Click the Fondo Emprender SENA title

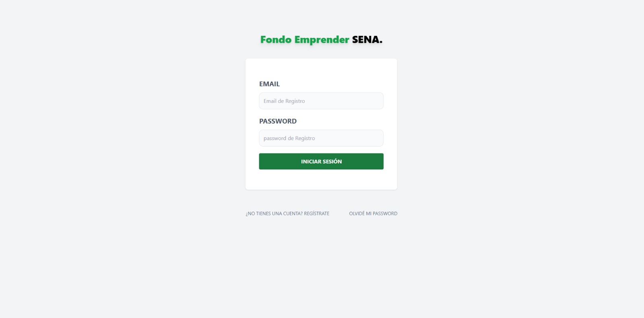(321, 40)
